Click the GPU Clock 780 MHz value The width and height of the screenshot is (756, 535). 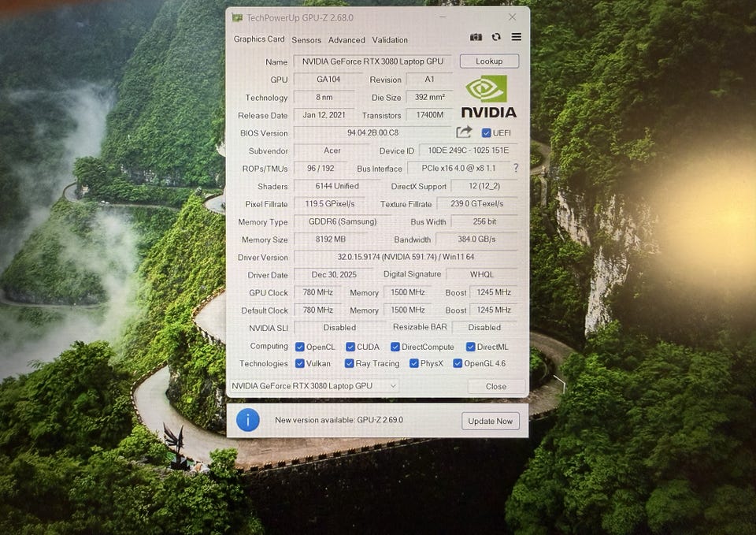tap(317, 292)
